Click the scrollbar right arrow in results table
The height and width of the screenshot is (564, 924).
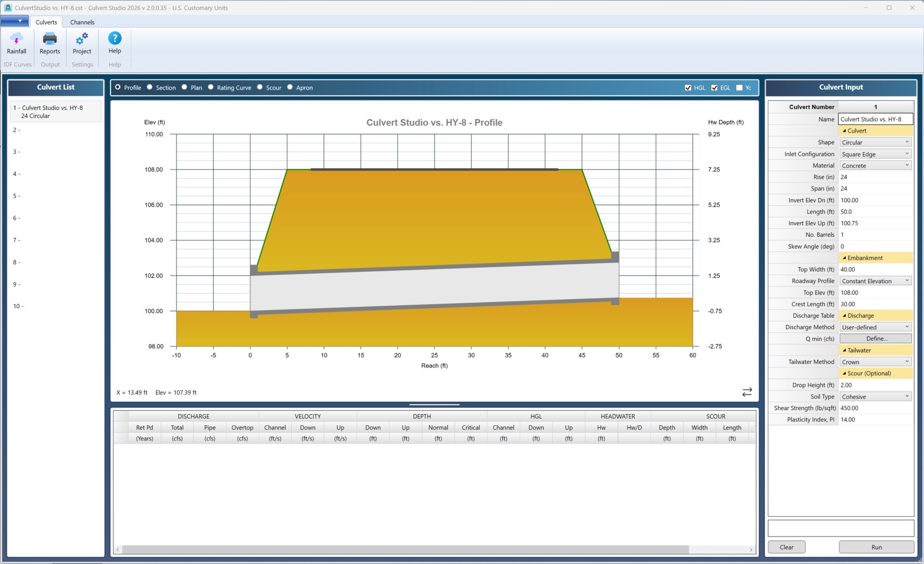[x=751, y=550]
